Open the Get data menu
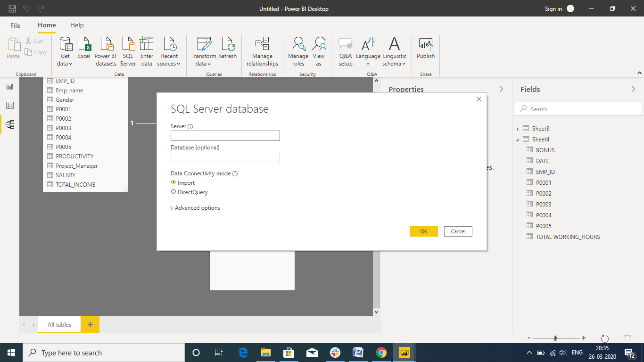 pos(65,52)
